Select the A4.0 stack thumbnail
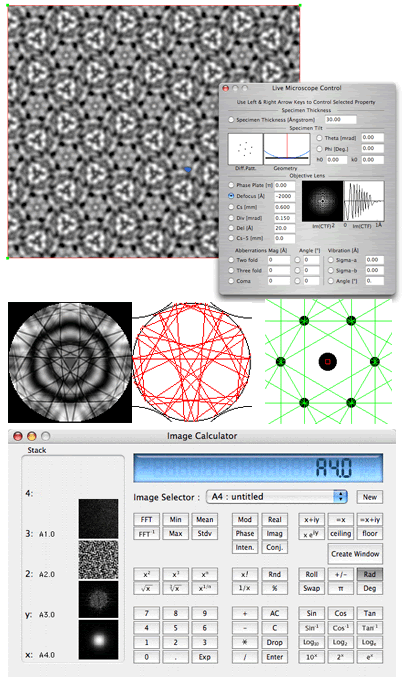Viewport: 403px width, 682px height. tap(98, 639)
